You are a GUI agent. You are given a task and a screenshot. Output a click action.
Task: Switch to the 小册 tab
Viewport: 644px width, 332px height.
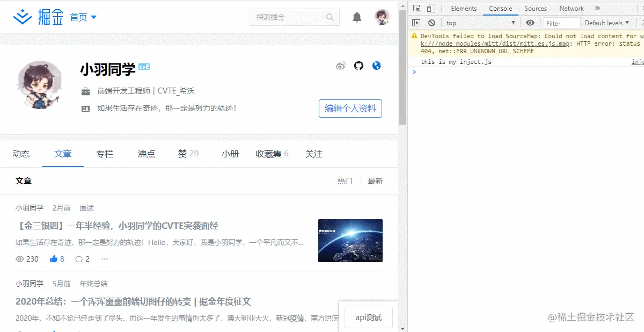pos(230,154)
